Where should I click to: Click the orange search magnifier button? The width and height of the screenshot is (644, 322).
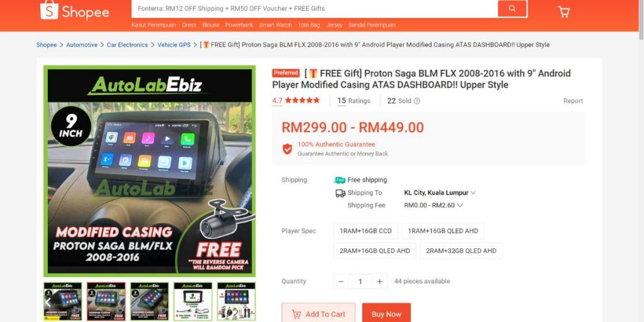(512, 8)
